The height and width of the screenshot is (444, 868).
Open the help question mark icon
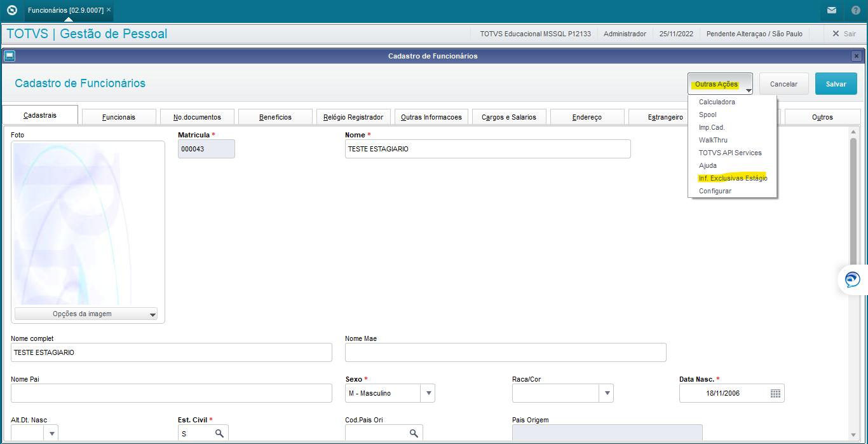(x=855, y=10)
